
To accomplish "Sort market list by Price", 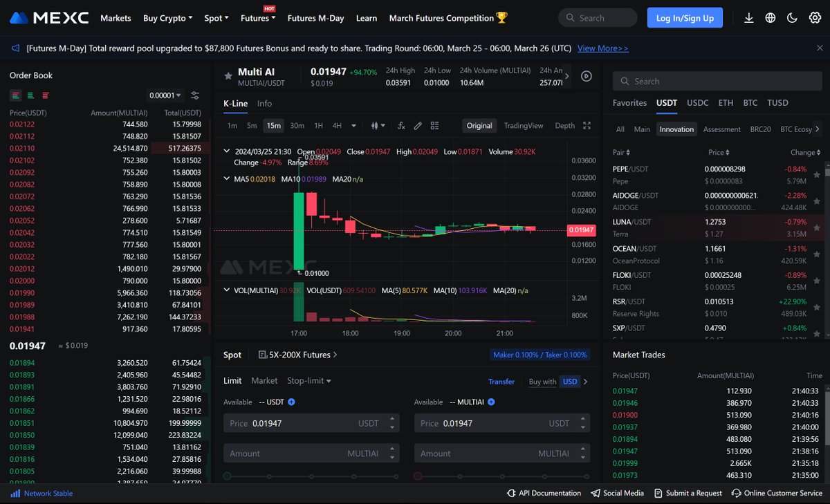I will point(719,152).
